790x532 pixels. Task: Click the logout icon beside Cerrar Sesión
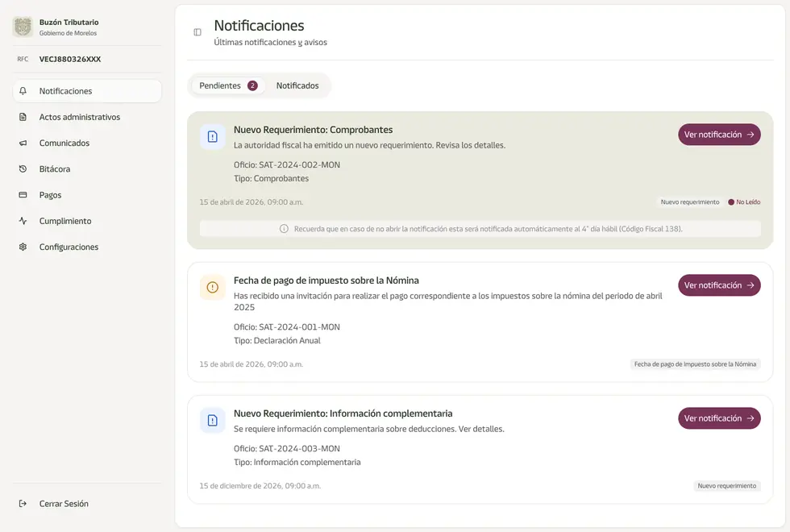[23, 503]
